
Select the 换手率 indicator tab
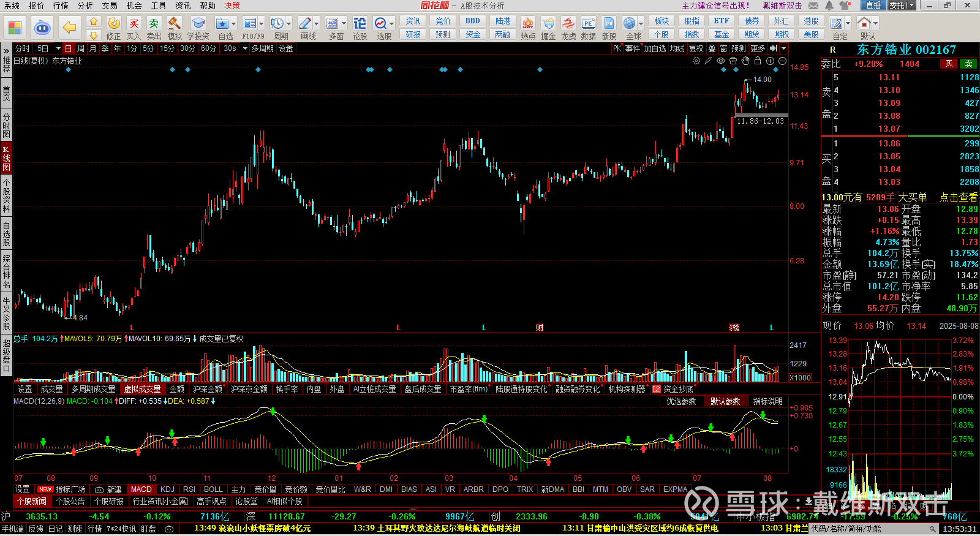click(x=287, y=389)
